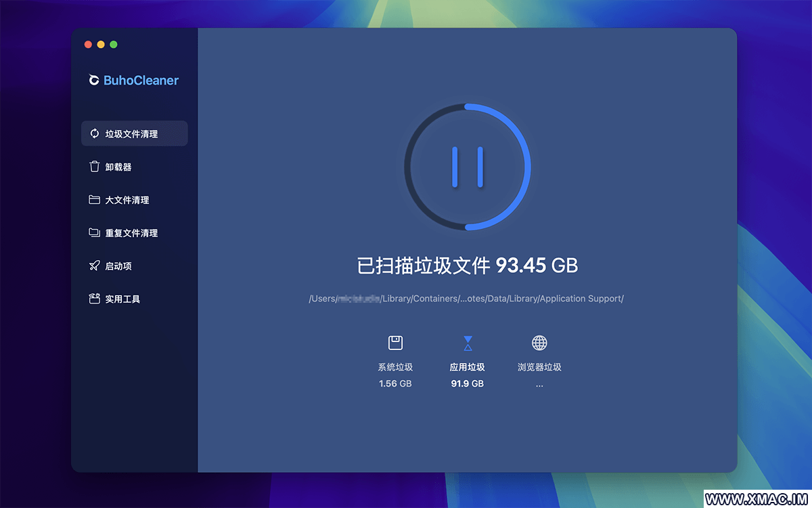Click the 卸载器 trash can icon

click(x=95, y=167)
